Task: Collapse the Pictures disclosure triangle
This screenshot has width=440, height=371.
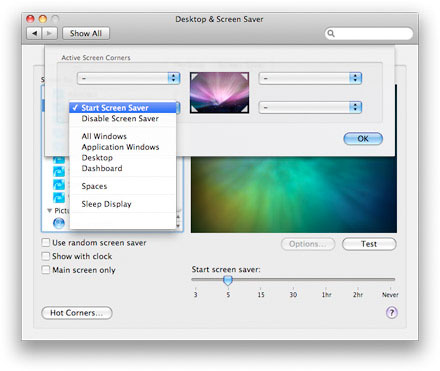Action: [50, 211]
